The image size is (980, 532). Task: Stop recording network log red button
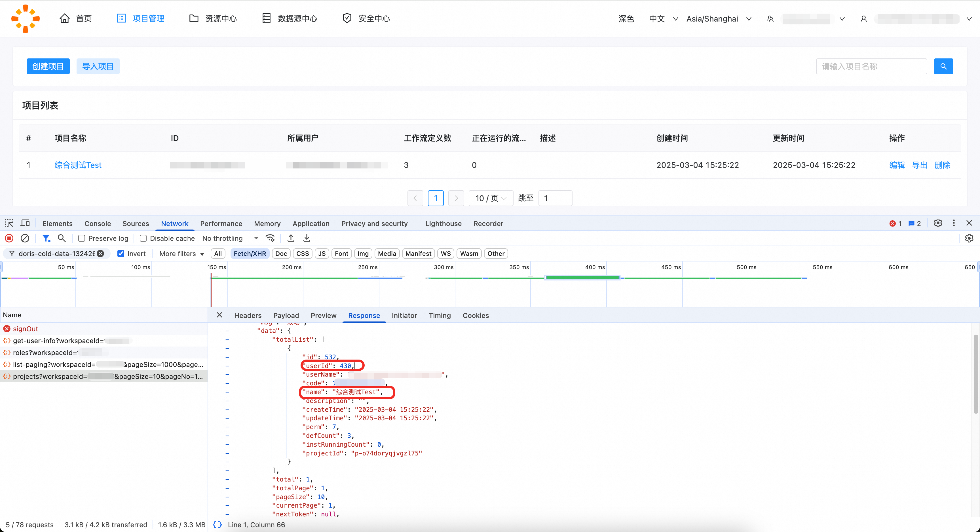pos(9,238)
